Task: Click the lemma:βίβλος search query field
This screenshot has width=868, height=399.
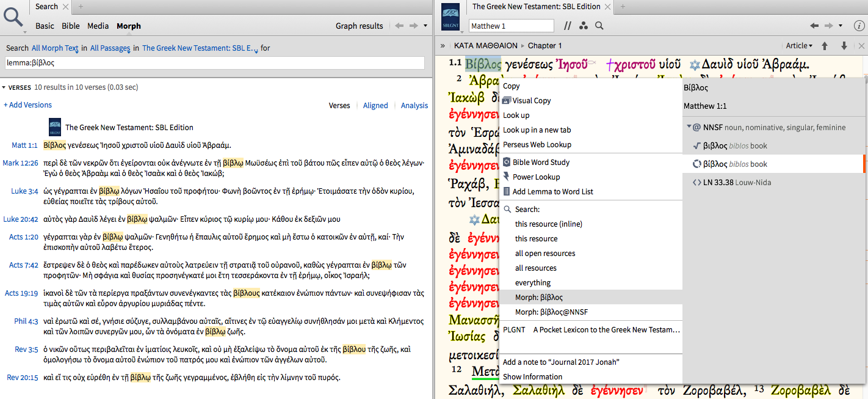Action: (x=214, y=62)
